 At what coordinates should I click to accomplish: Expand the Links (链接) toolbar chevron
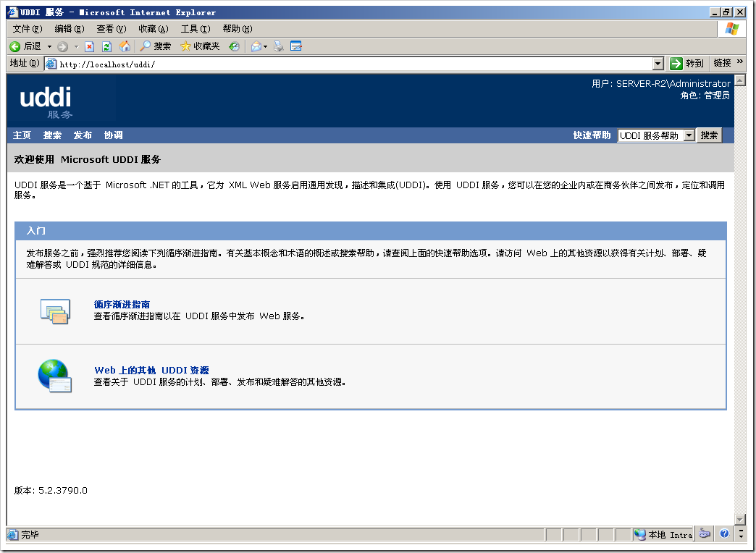pos(741,62)
